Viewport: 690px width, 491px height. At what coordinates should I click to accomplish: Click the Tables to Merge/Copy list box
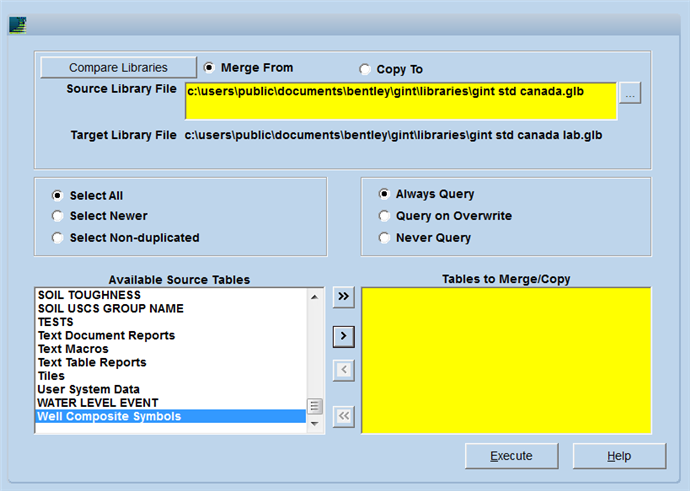(506, 361)
